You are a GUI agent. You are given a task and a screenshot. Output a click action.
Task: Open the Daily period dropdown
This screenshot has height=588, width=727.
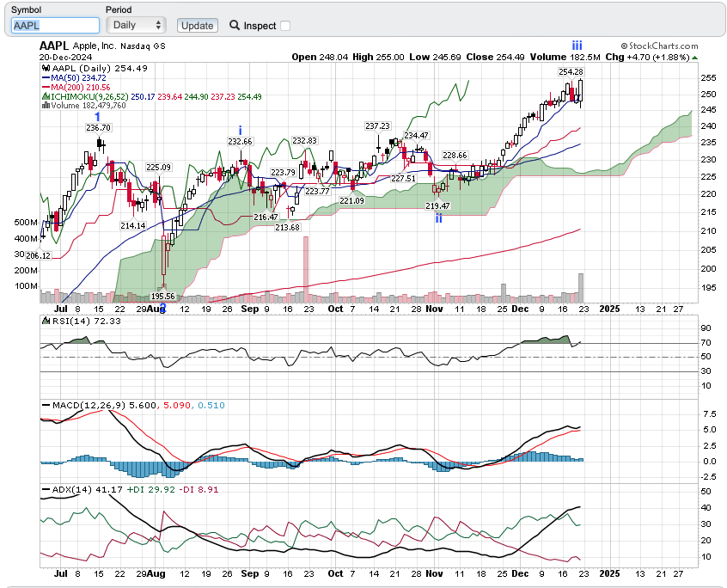click(136, 25)
